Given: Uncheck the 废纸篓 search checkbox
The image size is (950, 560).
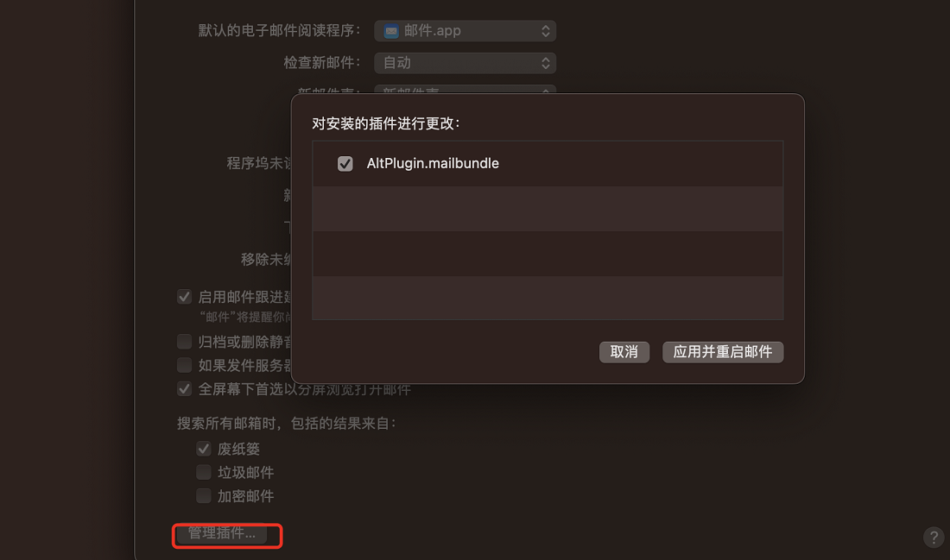Looking at the screenshot, I should click(x=204, y=449).
